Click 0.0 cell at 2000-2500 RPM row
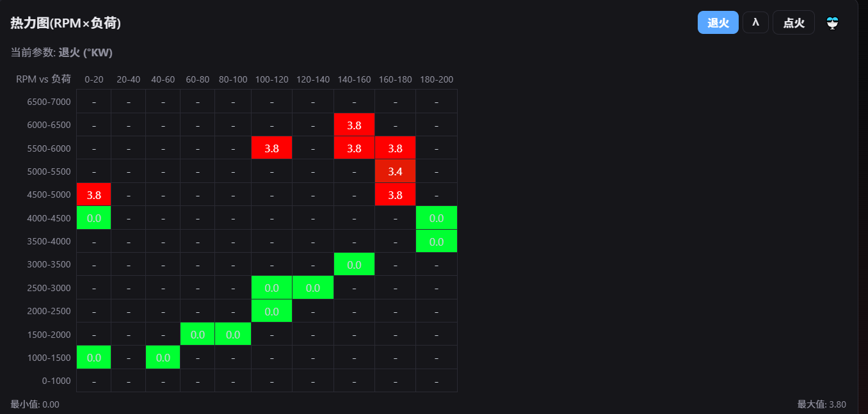Screen dimensions: 868x414 coord(271,311)
